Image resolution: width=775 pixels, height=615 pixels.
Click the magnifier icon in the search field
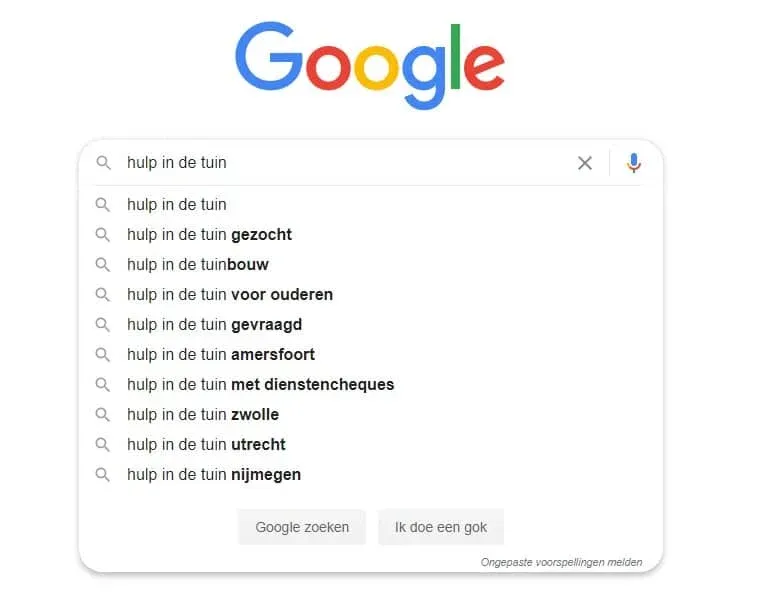point(103,163)
